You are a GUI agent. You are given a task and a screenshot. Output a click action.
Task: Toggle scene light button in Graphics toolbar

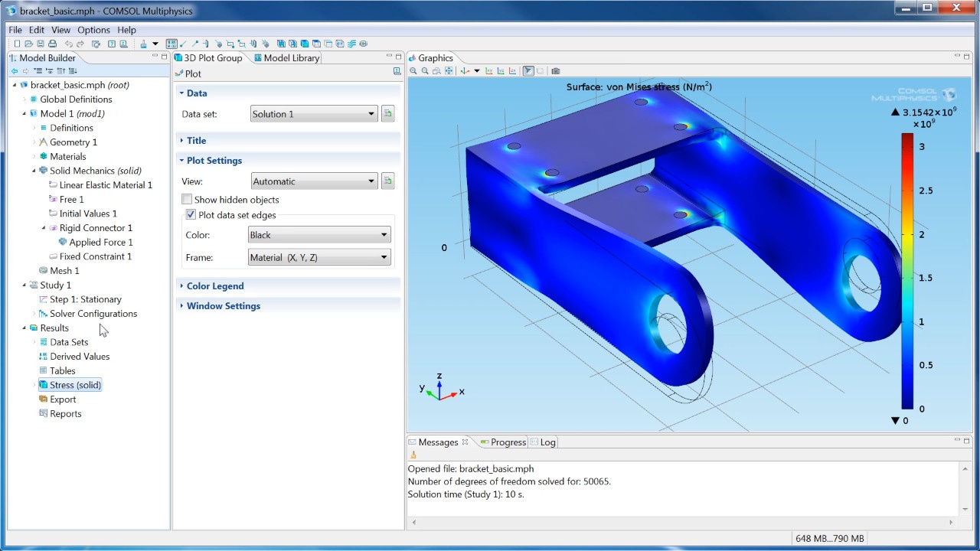528,70
